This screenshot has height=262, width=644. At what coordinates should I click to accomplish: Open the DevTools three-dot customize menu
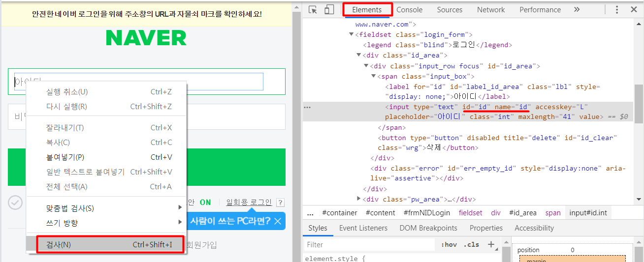tap(616, 10)
